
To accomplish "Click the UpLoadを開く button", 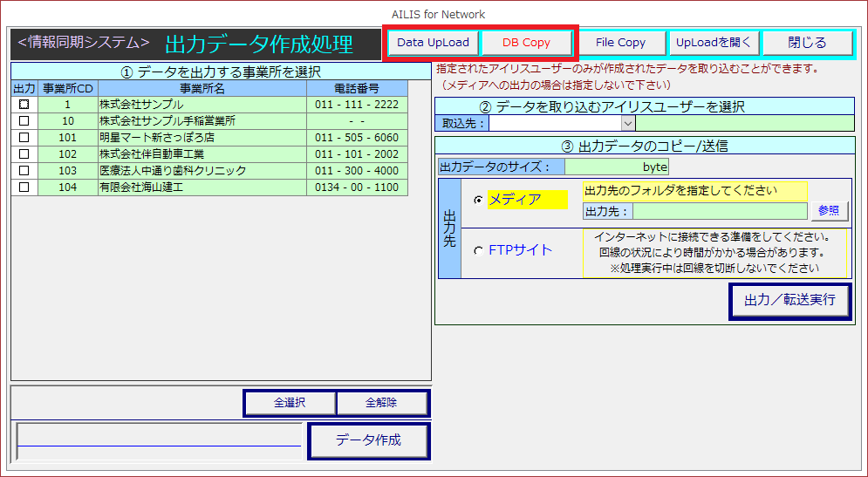I will (714, 43).
